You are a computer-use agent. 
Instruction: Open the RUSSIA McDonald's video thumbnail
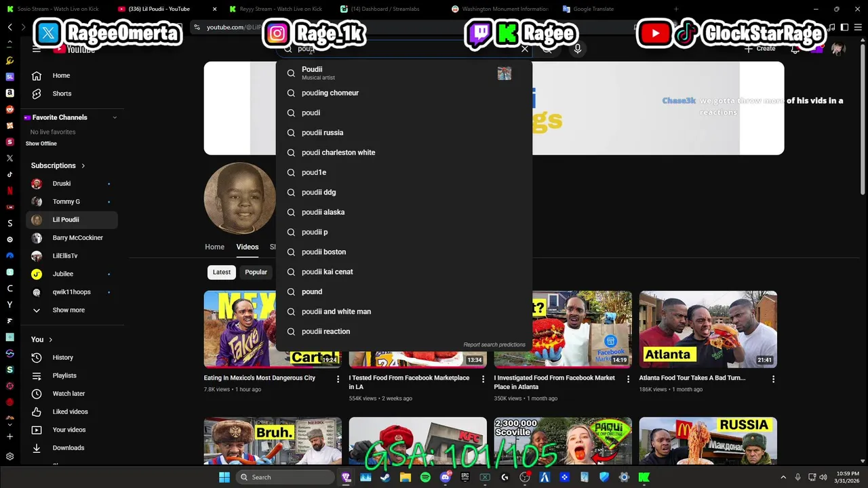click(708, 441)
